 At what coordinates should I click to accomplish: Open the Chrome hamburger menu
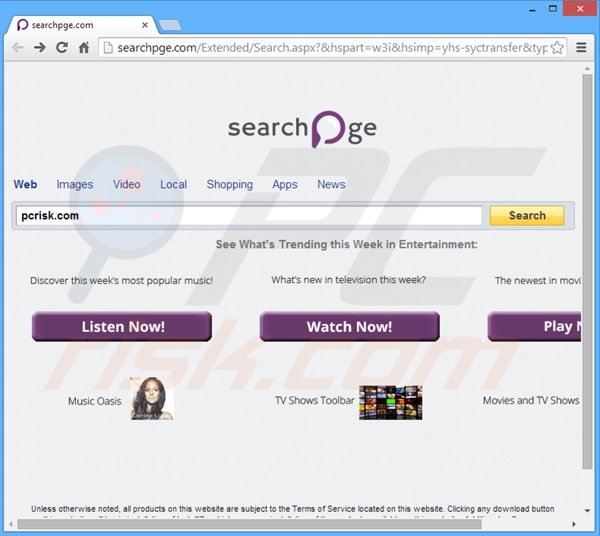pos(581,47)
